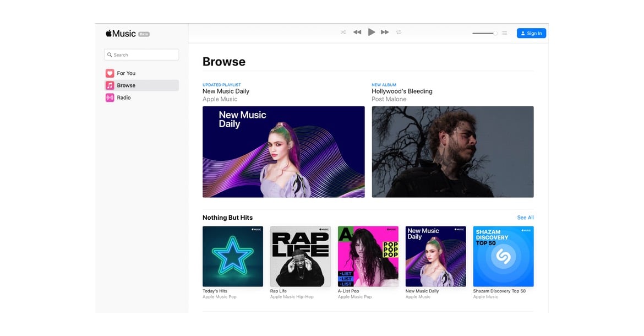The width and height of the screenshot is (644, 336).
Task: Open the For You section
Action: click(126, 73)
